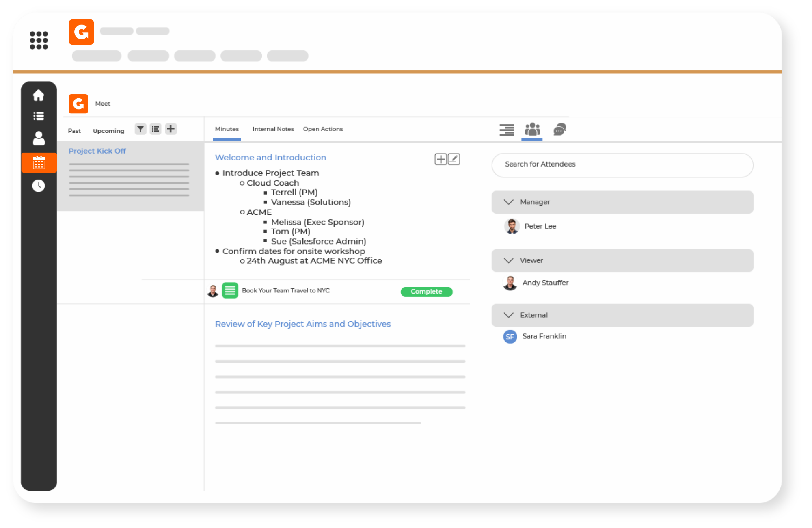Select attendee Peter Lee
The image size is (812, 528).
tap(540, 226)
